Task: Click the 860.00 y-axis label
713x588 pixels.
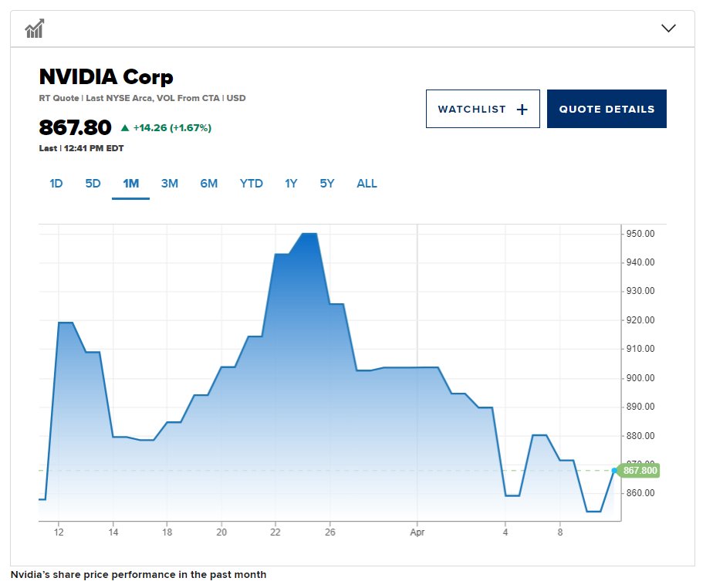Action: (x=640, y=493)
